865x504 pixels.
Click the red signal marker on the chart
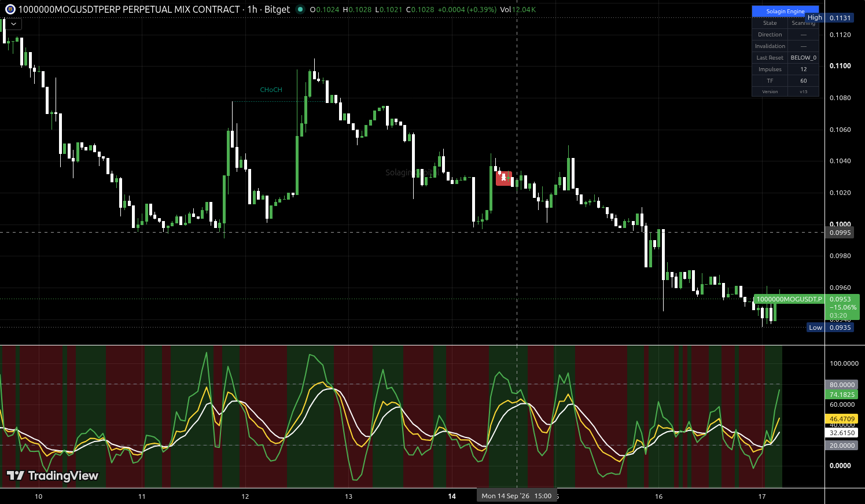click(x=504, y=178)
